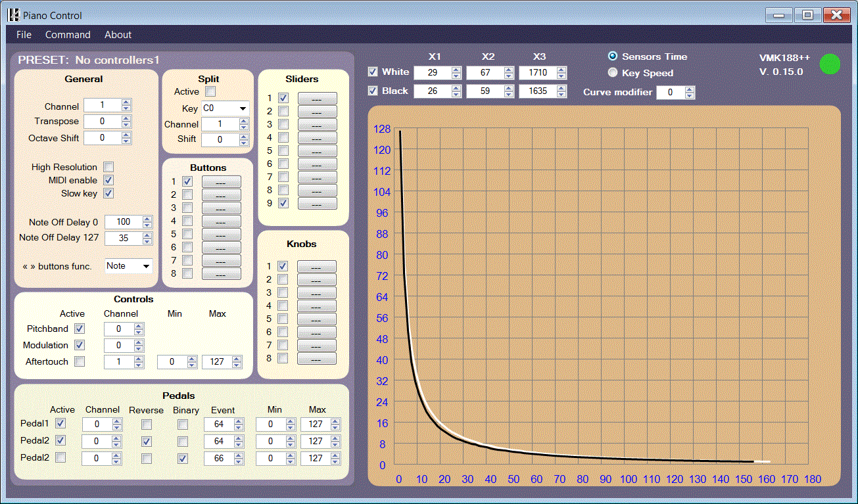The image size is (858, 504).
Task: Enable the High Resolution checkbox
Action: click(x=109, y=167)
